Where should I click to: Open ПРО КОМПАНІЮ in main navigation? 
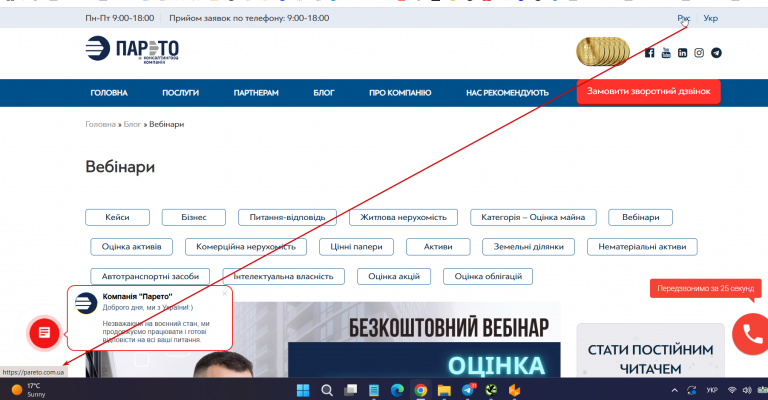click(400, 93)
